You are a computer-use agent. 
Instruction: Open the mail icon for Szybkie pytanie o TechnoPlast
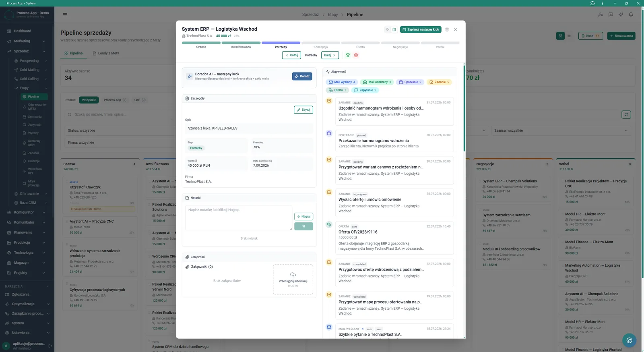pos(329,327)
